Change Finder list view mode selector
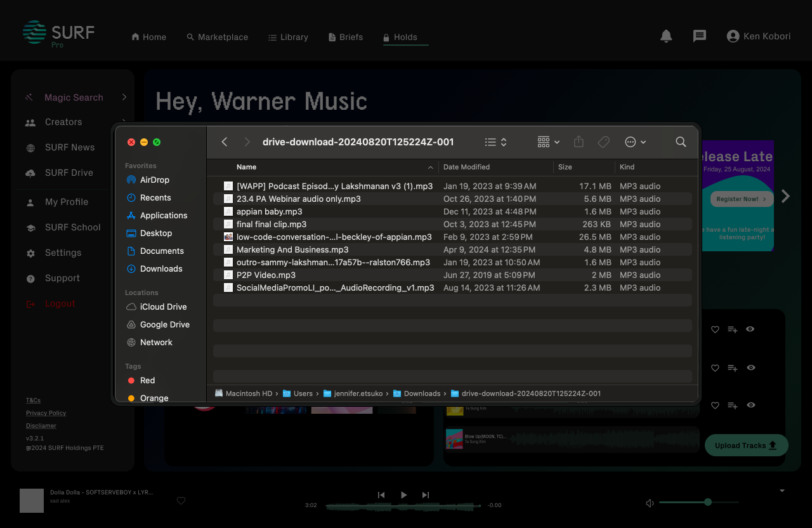 [x=495, y=142]
